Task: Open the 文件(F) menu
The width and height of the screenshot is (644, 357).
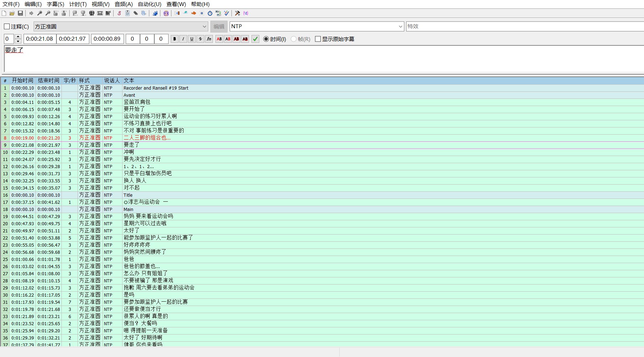Action: (x=11, y=4)
